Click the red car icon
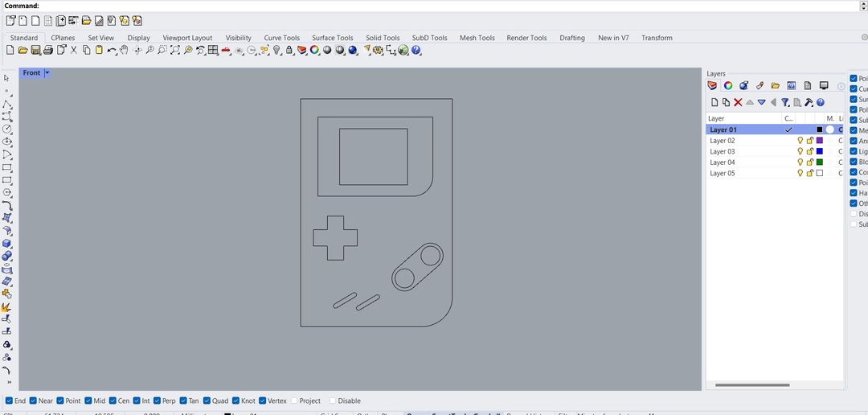This screenshot has width=868, height=415. 226,51
